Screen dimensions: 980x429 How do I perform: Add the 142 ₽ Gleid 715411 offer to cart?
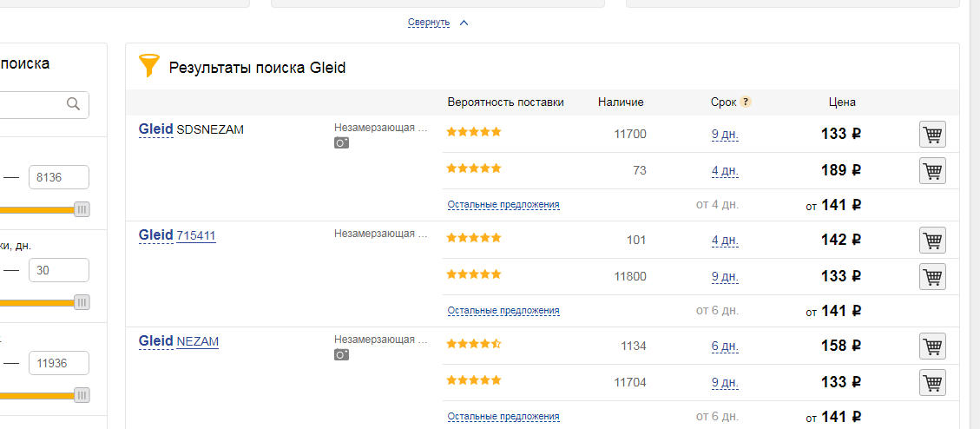[932, 241]
